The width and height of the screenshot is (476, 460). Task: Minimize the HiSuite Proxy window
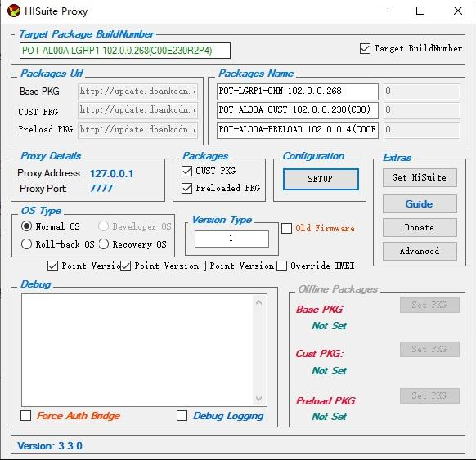tap(384, 11)
